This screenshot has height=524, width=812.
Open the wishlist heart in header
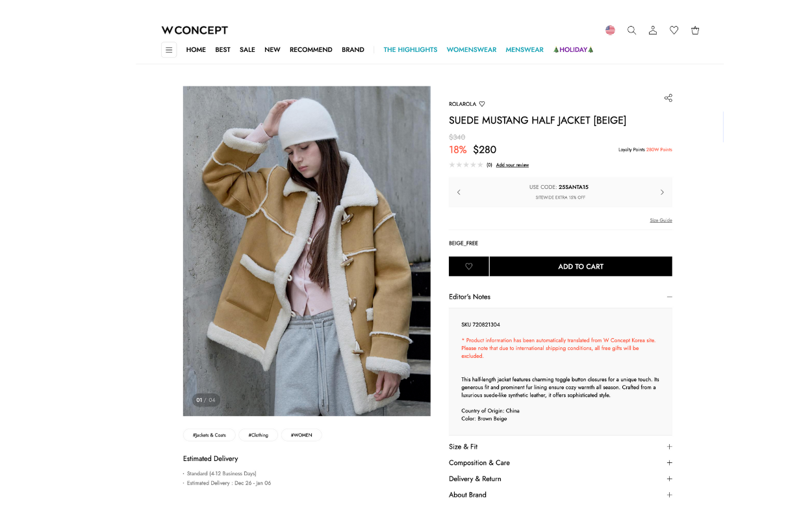tap(674, 30)
